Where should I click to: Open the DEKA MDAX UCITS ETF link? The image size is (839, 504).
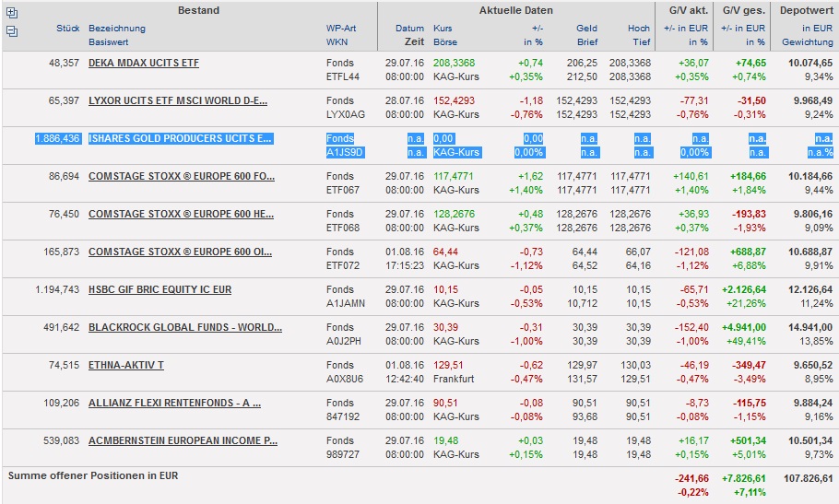coord(143,63)
